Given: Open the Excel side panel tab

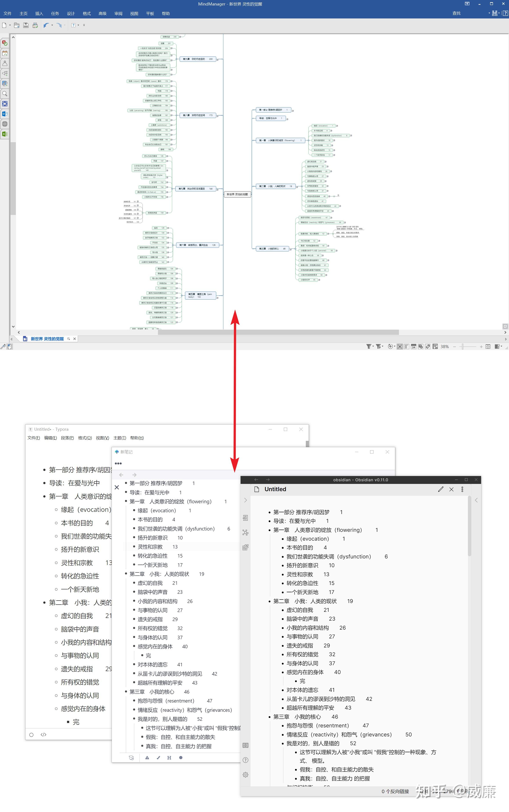Looking at the screenshot, I should point(5,134).
